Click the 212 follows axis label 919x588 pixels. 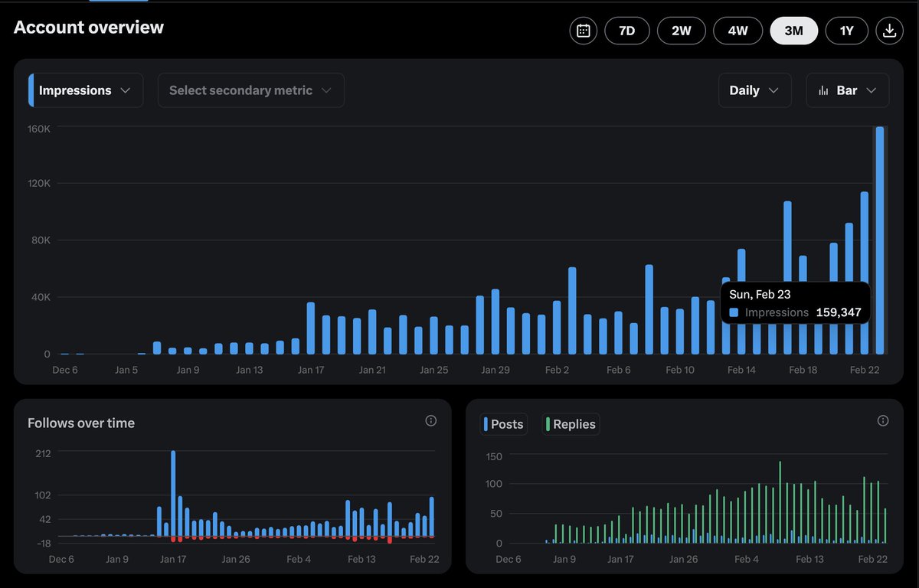pos(43,453)
